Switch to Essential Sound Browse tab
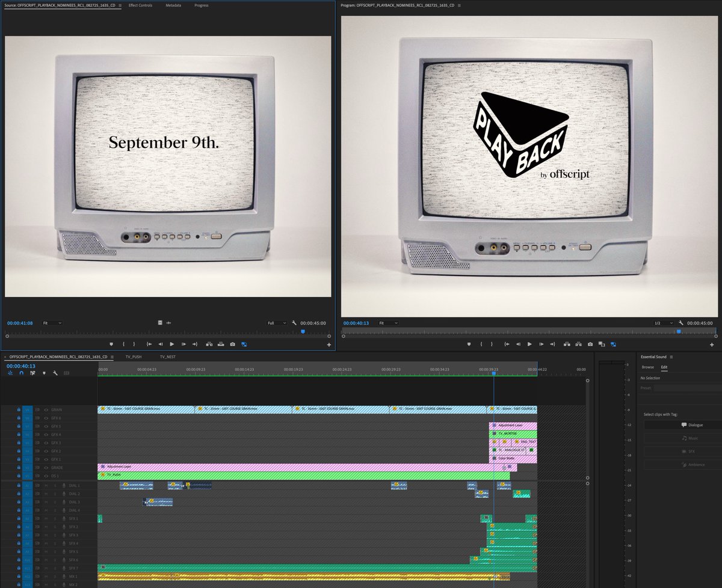 [648, 367]
